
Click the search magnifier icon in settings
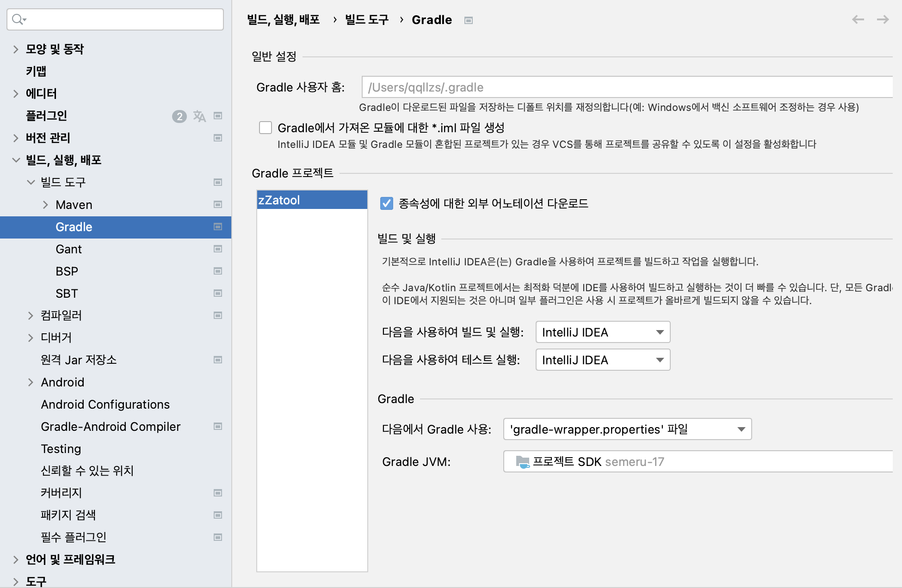point(18,19)
